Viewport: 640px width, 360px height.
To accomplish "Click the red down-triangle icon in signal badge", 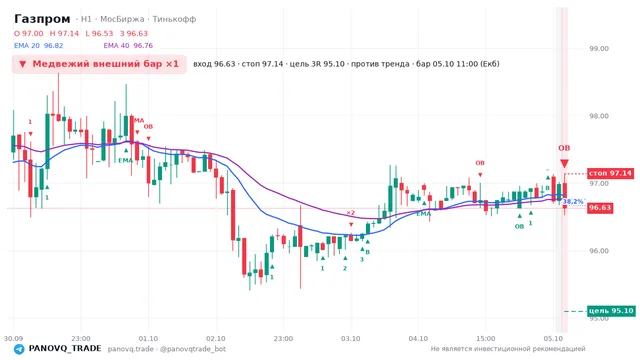I will click(23, 64).
